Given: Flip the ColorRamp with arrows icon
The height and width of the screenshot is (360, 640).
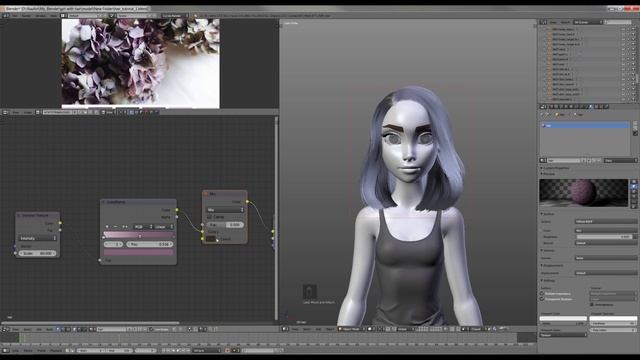Looking at the screenshot, I should click(x=125, y=227).
